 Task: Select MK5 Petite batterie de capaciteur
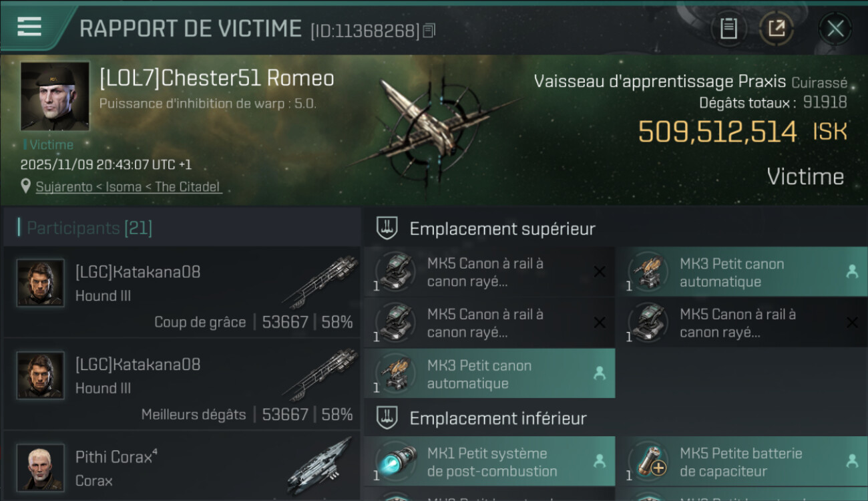point(742,462)
